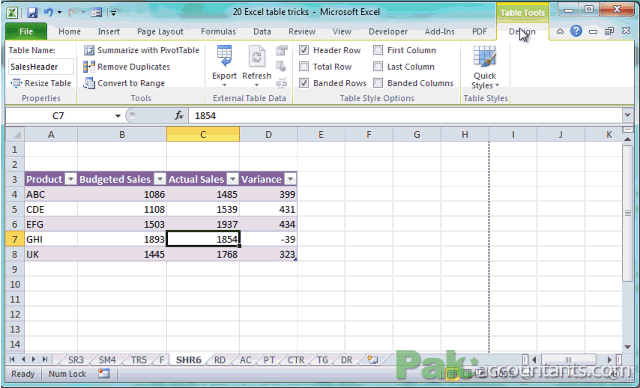Click Summarize with PivotTable
This screenshot has height=388, width=640.
[x=141, y=50]
